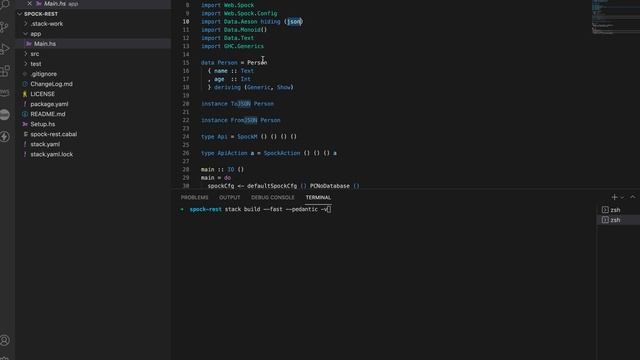
Task: Expand the .stack-work folder
Action: coord(26,24)
